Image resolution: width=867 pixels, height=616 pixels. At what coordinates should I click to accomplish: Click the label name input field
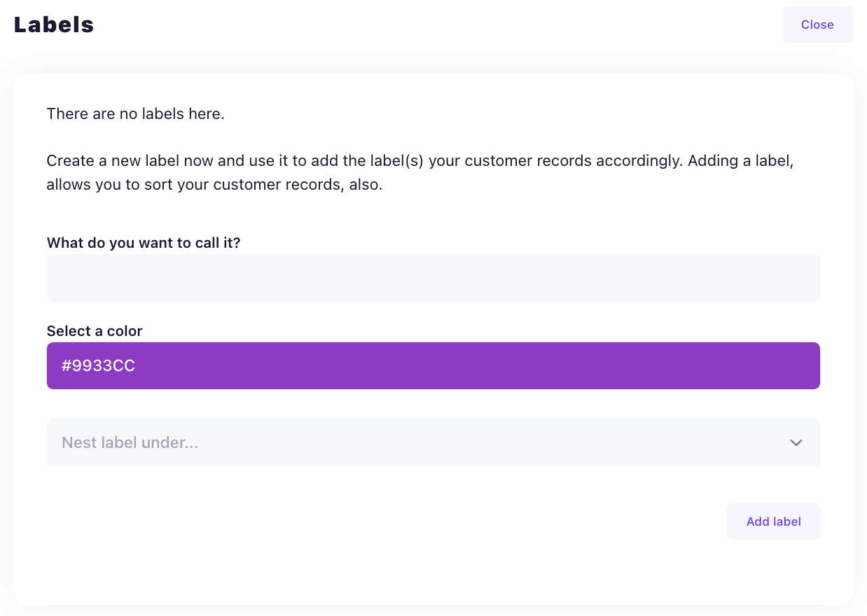tap(433, 278)
